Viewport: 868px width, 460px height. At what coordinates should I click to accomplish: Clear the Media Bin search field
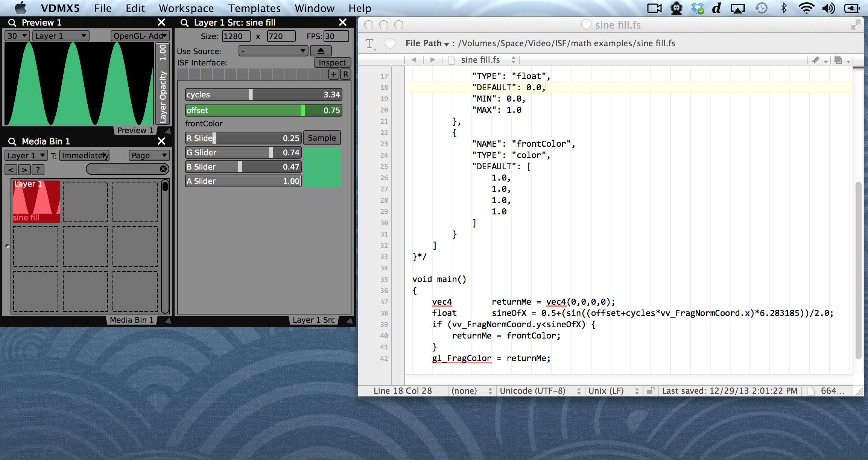(163, 169)
